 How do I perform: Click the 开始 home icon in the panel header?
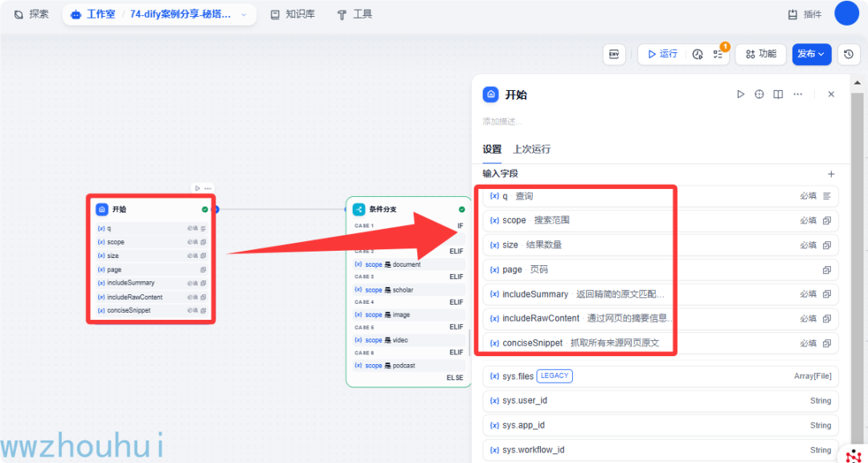coord(490,95)
